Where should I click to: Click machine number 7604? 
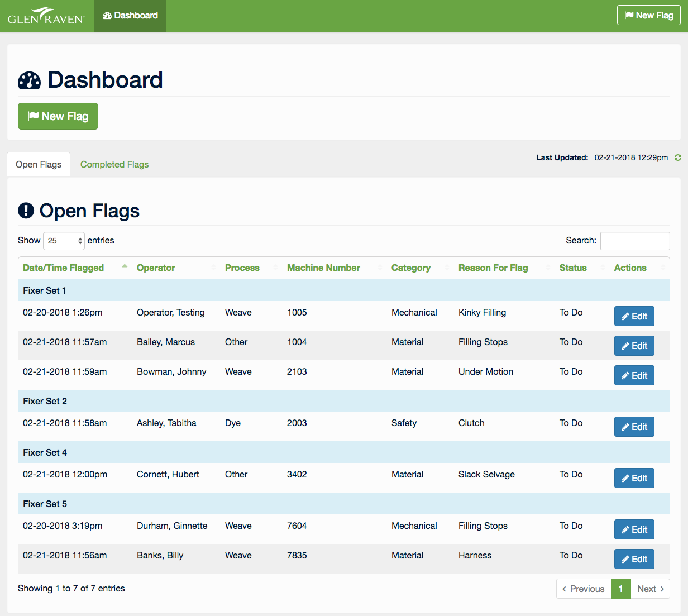(297, 526)
